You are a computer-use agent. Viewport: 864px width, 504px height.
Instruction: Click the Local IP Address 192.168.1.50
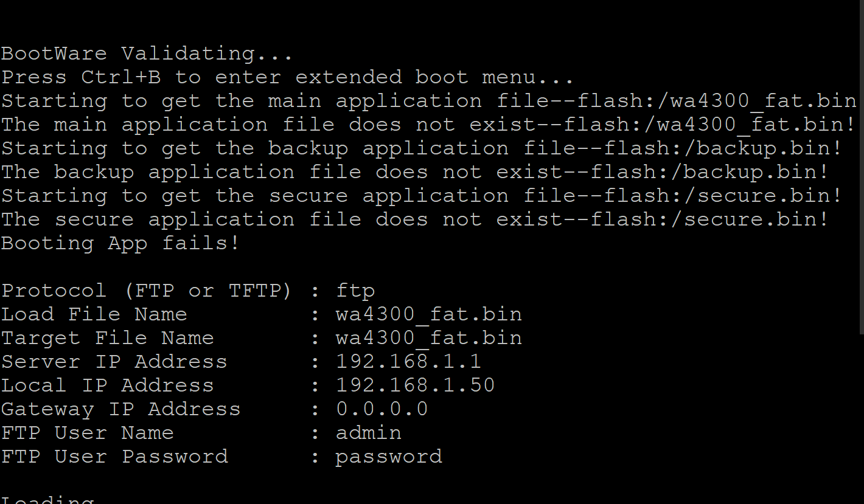tap(415, 385)
